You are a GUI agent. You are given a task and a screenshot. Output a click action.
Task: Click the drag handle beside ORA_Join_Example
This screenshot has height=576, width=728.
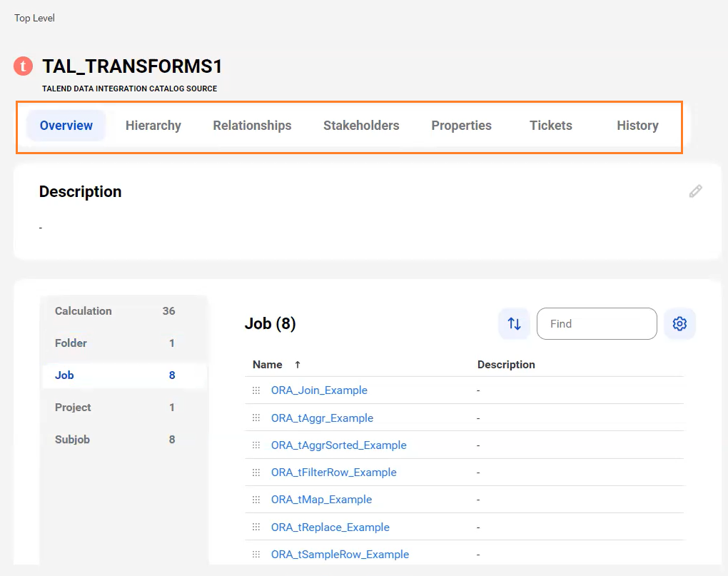(x=256, y=390)
